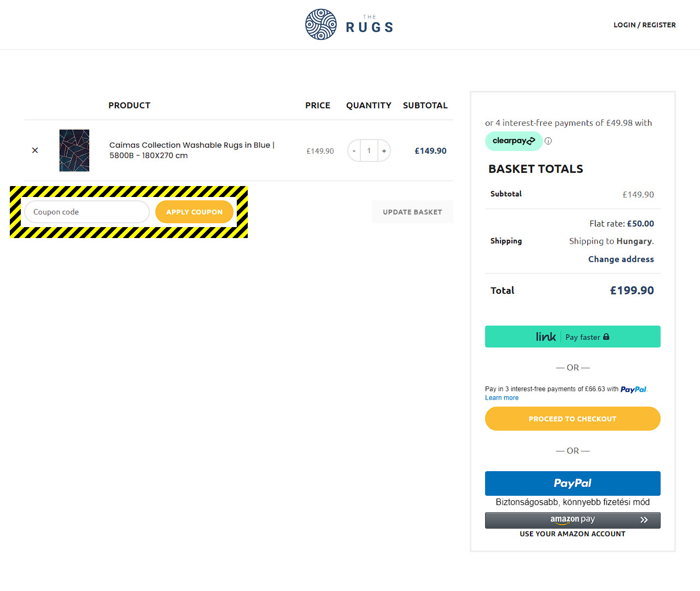Pay with the blue PayPal button
700x591 pixels.
pyautogui.click(x=573, y=483)
